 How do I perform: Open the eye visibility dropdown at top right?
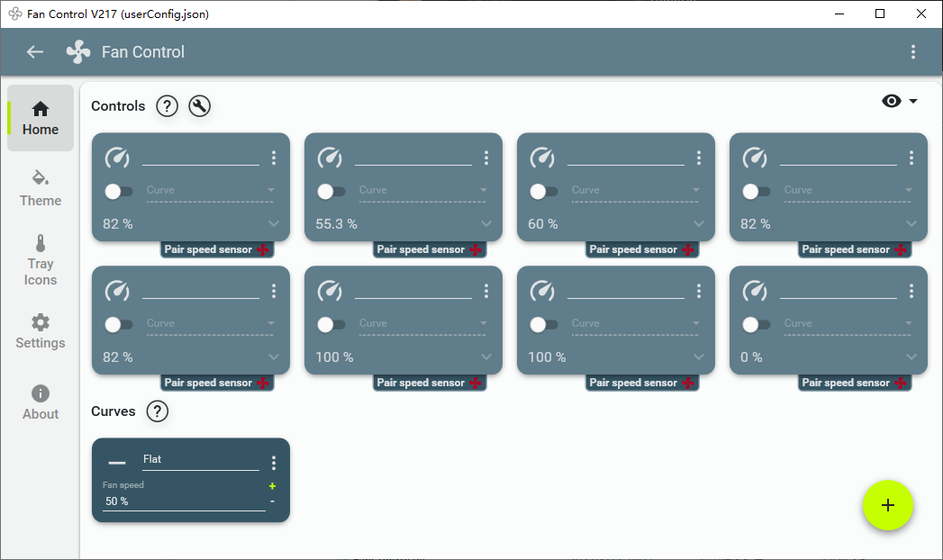900,101
